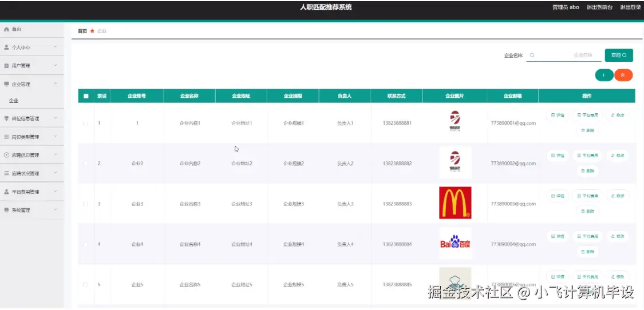Click 删除 for 企业名称2 row
The height and width of the screenshot is (310, 644).
click(587, 171)
